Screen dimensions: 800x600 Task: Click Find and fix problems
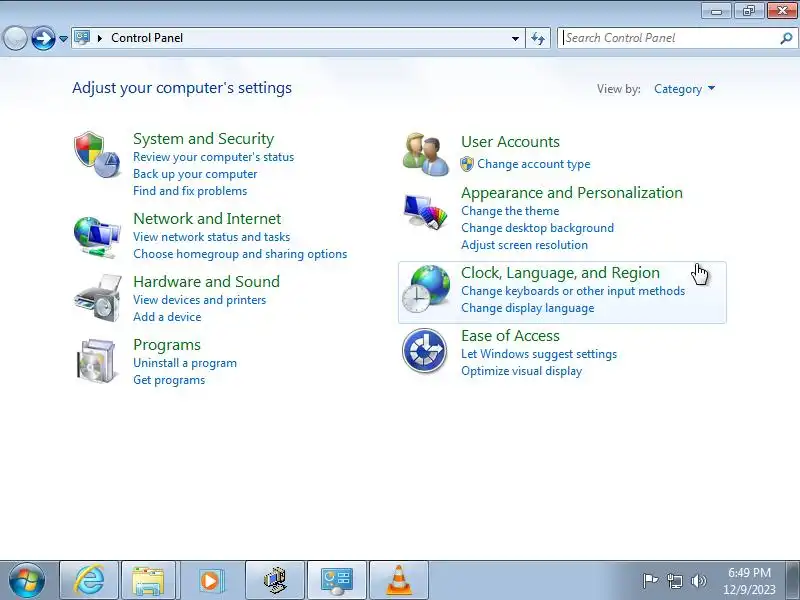pyautogui.click(x=190, y=191)
